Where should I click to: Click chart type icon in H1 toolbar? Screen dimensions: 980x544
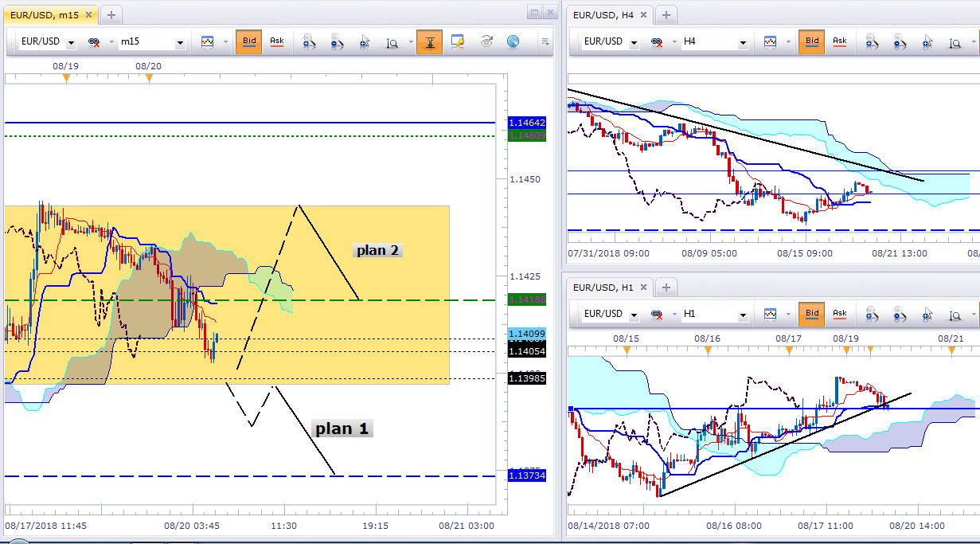click(771, 315)
